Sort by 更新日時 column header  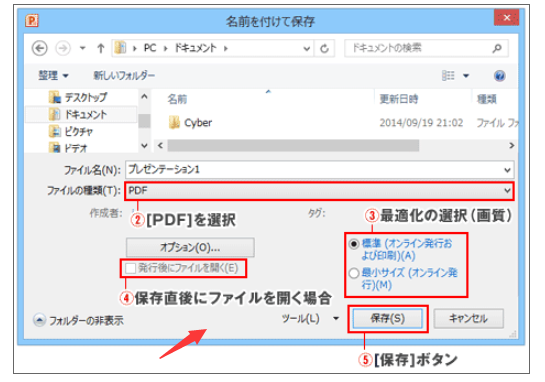tap(398, 99)
